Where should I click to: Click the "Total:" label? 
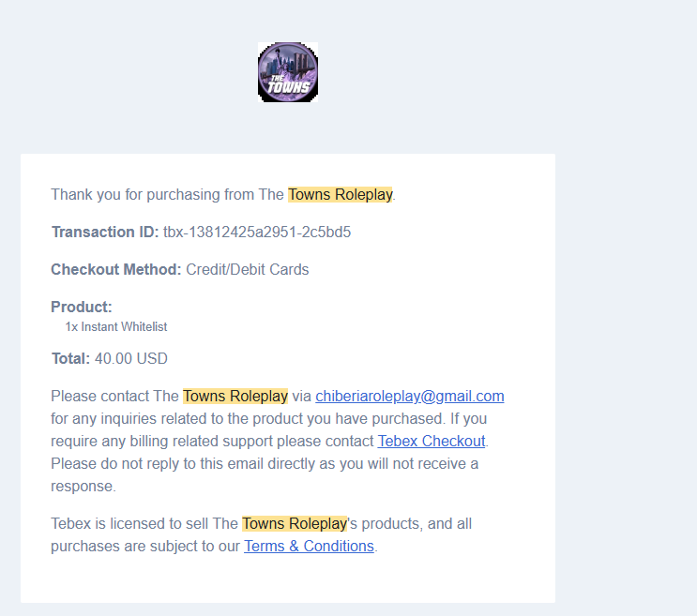(x=70, y=358)
